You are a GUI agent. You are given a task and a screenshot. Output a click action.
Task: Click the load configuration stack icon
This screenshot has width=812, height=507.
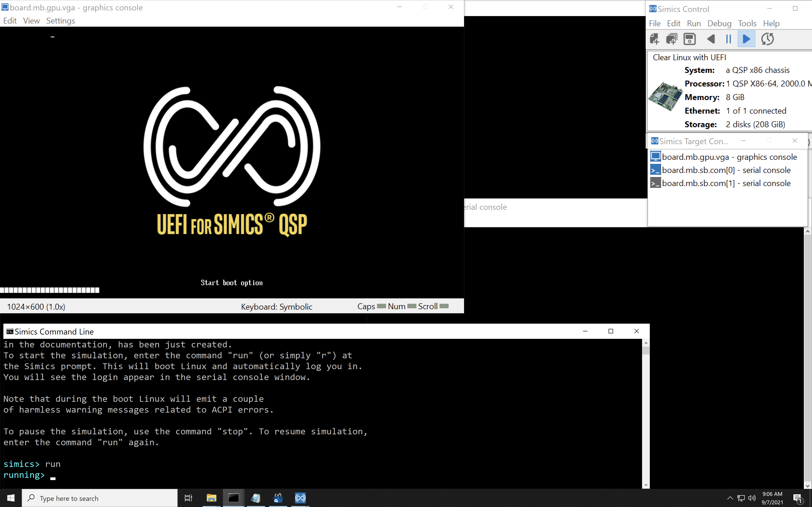click(x=671, y=39)
